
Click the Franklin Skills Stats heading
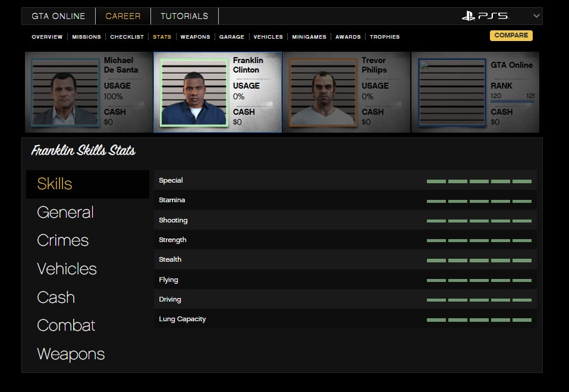[x=83, y=150]
